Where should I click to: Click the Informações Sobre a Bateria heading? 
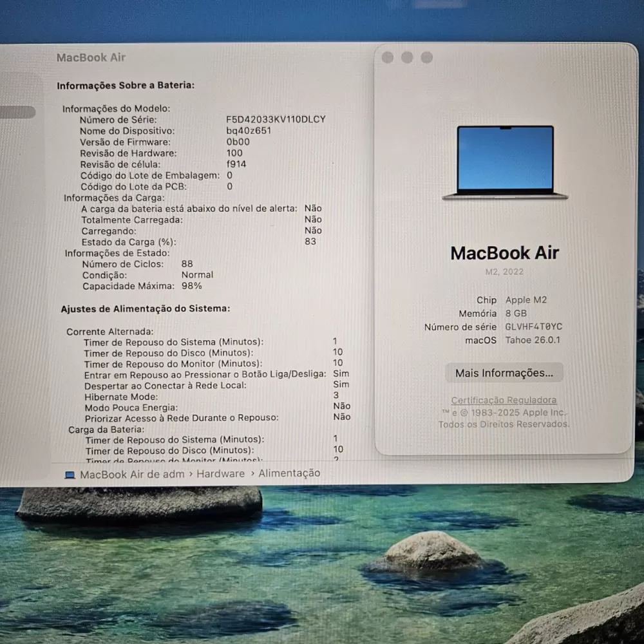pos(126,86)
